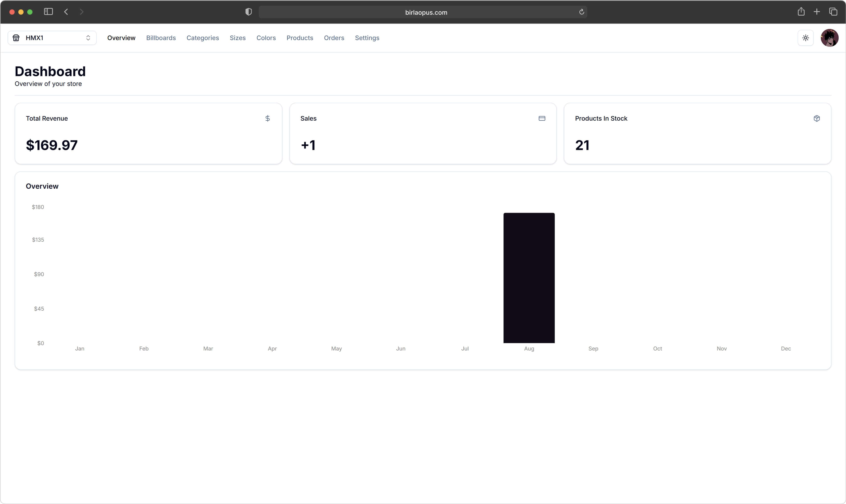The width and height of the screenshot is (846, 504).
Task: Open the Settings section
Action: pos(367,38)
